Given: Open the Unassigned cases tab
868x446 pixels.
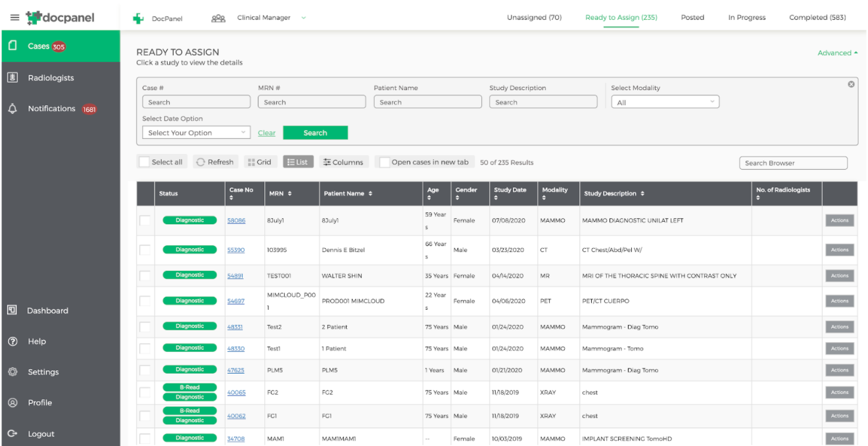Looking at the screenshot, I should click(534, 18).
